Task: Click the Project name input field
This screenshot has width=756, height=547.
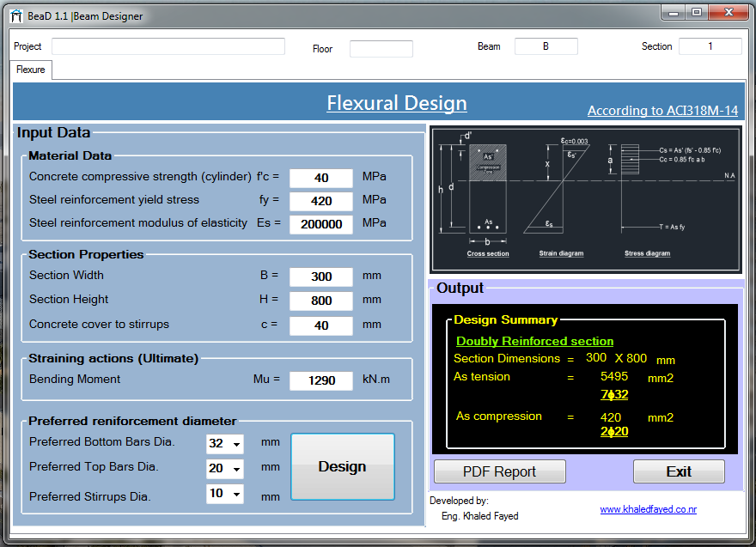Action: pos(168,46)
